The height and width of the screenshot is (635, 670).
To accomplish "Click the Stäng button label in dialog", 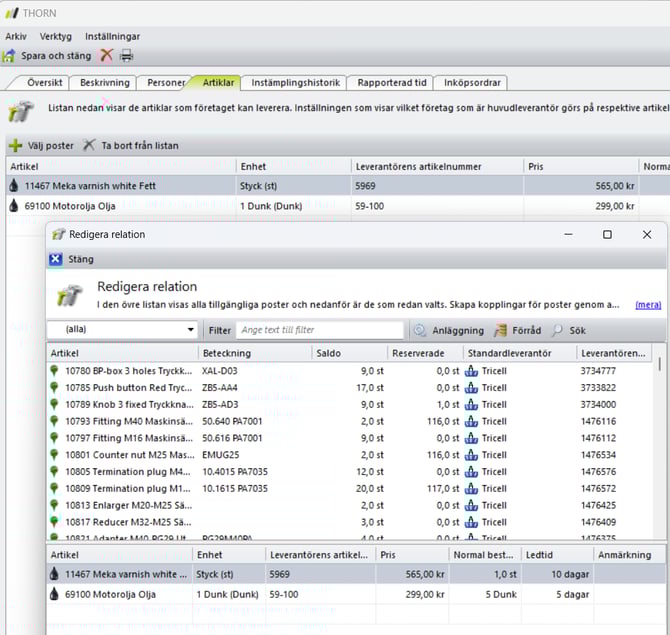I will click(x=81, y=259).
